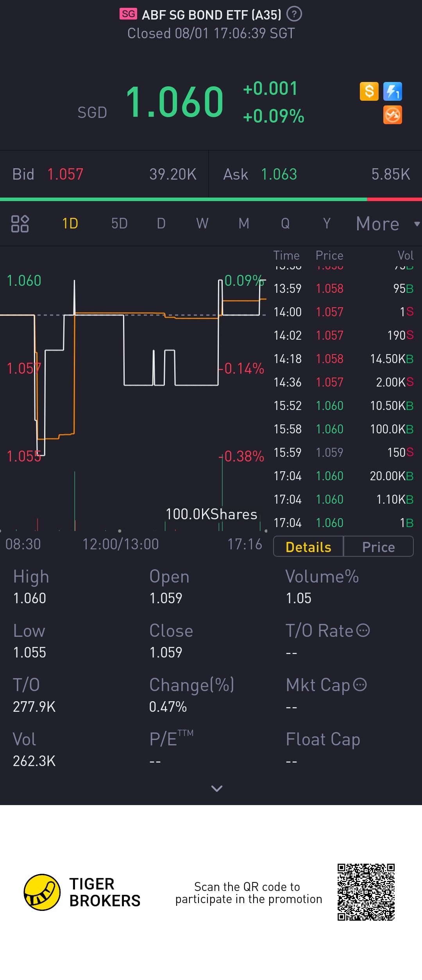
Task: Tap the yellow dollar sign badge icon
Action: [369, 91]
